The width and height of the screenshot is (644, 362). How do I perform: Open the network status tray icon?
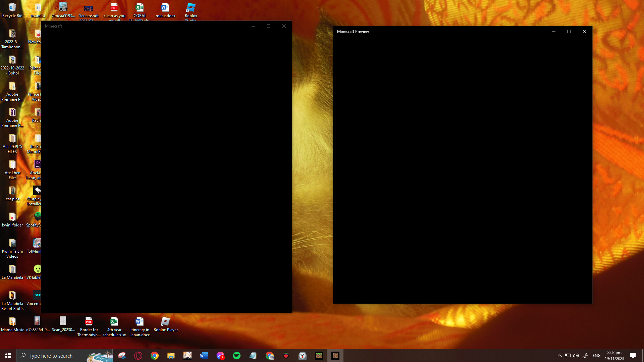click(x=568, y=356)
